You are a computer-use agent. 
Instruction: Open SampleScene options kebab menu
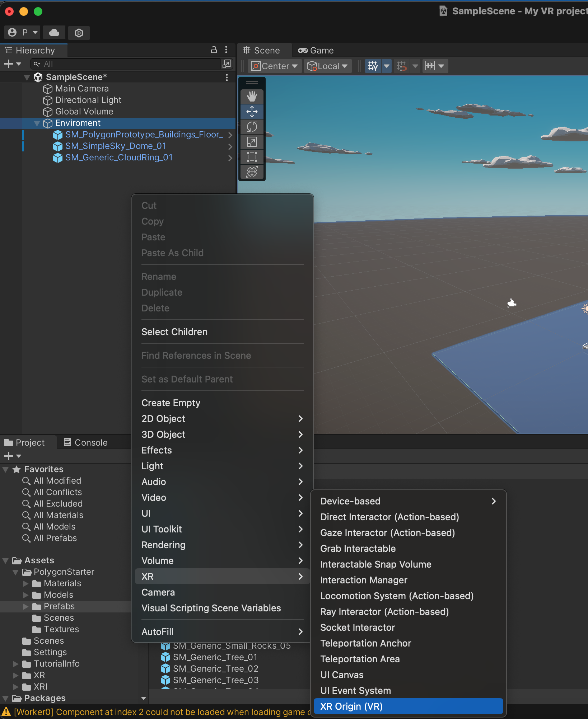tap(227, 77)
